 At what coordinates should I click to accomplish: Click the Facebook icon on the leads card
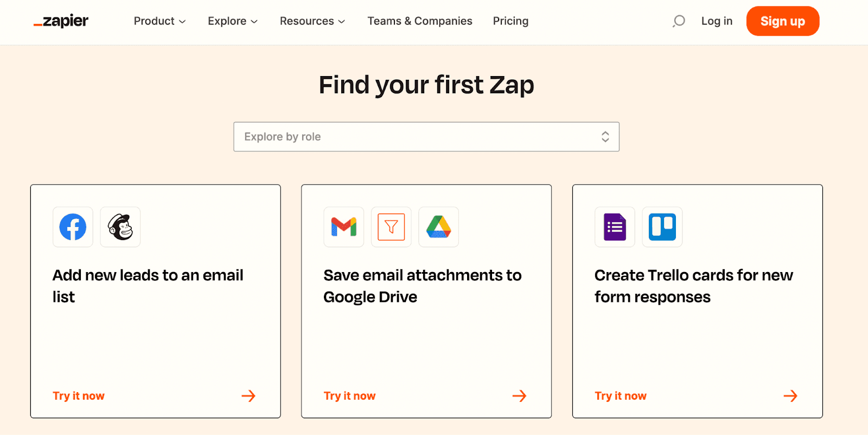[x=73, y=227]
